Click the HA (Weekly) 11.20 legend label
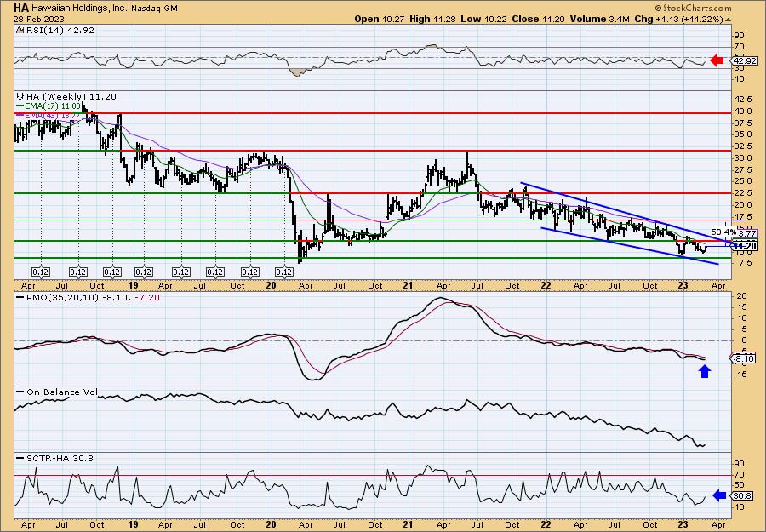 coord(66,97)
